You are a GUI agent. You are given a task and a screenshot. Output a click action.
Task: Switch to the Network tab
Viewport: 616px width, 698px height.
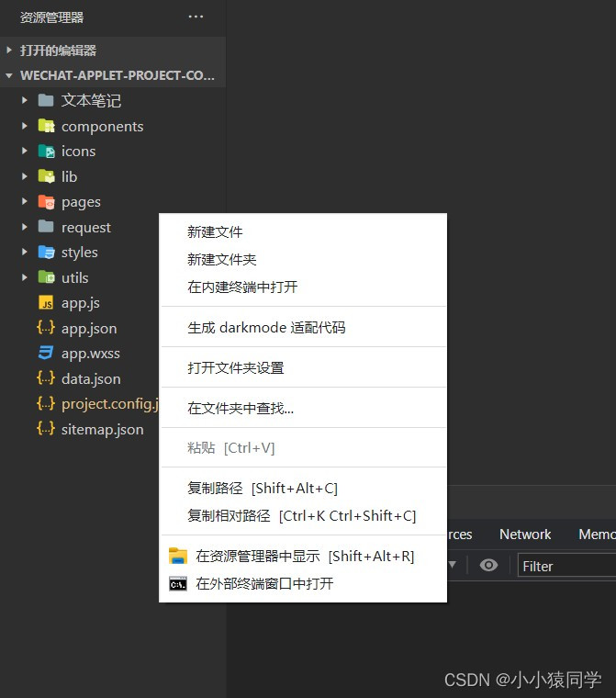tap(525, 535)
